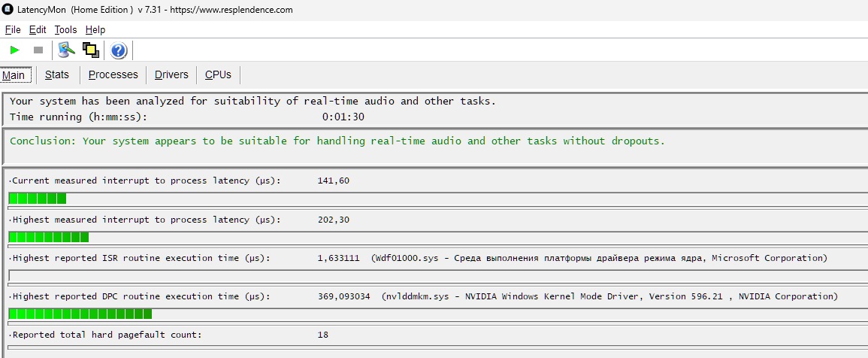Click the current interrupt latency green bar

(38, 199)
